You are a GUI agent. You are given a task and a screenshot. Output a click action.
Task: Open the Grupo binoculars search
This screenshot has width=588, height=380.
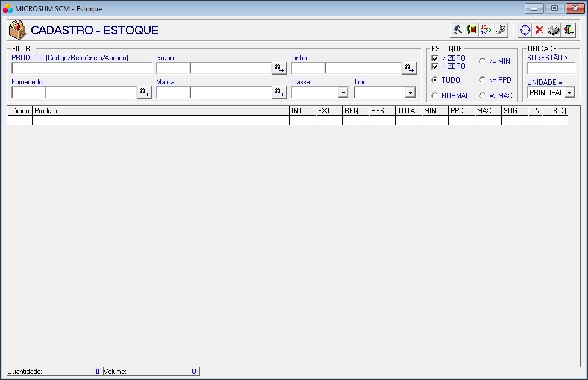[279, 69]
